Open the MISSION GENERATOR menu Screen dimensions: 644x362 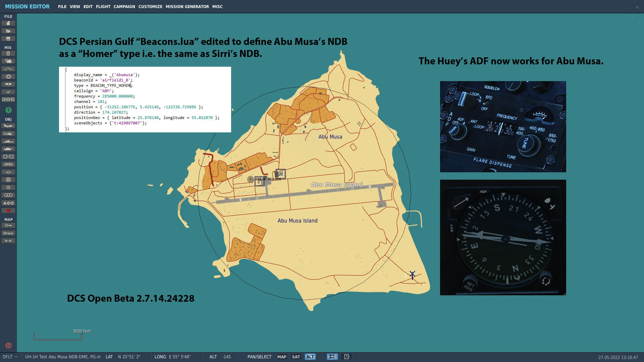point(187,7)
